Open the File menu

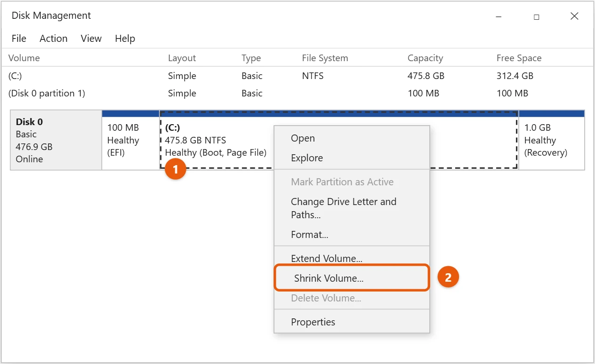tap(19, 39)
